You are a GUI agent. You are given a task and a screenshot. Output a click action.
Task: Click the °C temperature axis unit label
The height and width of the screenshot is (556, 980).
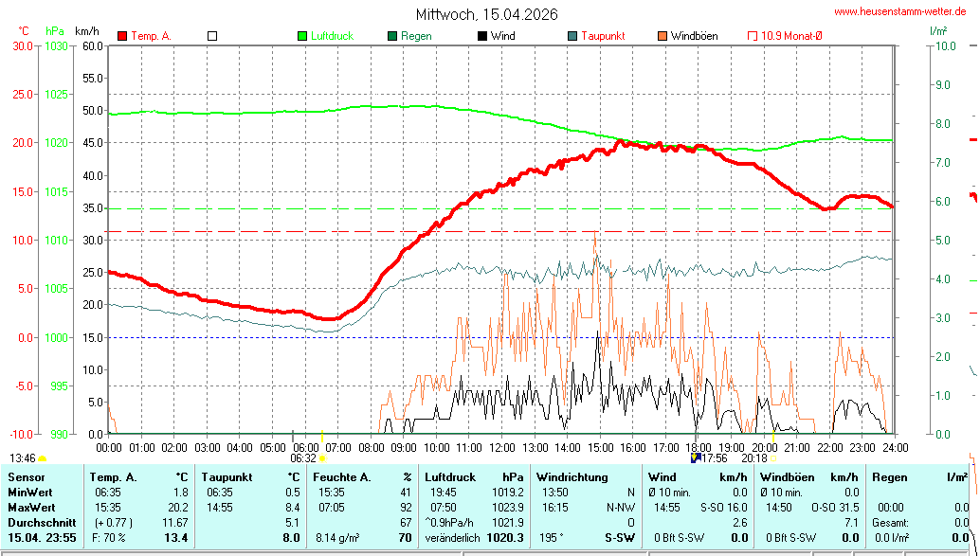24,31
